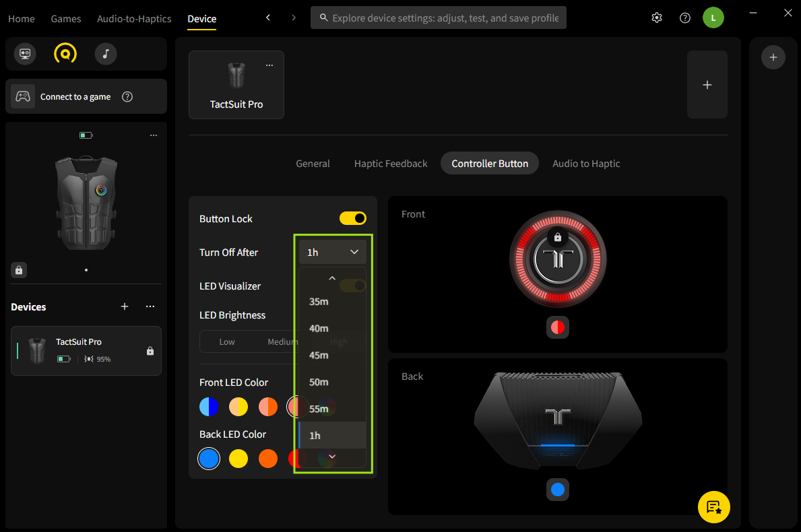Open the three-dot menu above the vest preview
This screenshot has height=532, width=801.
click(153, 135)
